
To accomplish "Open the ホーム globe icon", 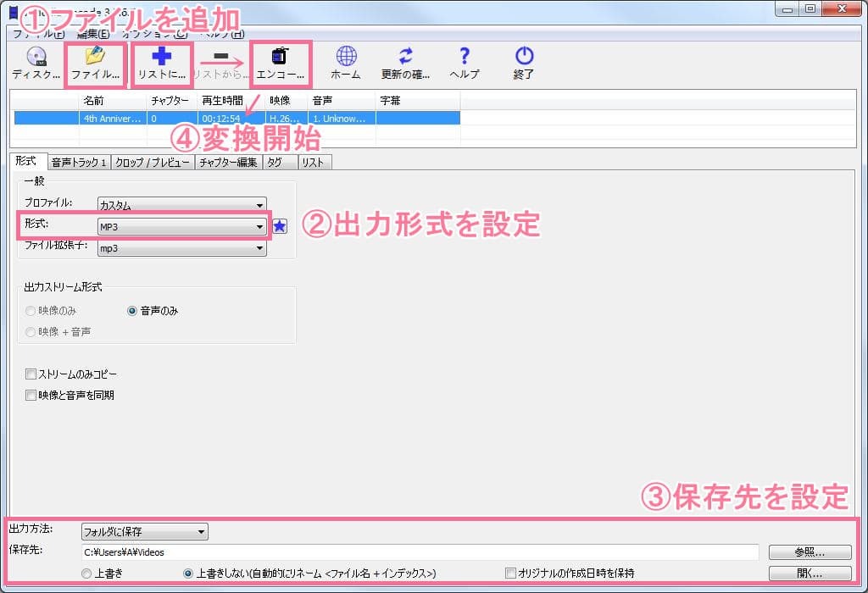I will 346,63.
